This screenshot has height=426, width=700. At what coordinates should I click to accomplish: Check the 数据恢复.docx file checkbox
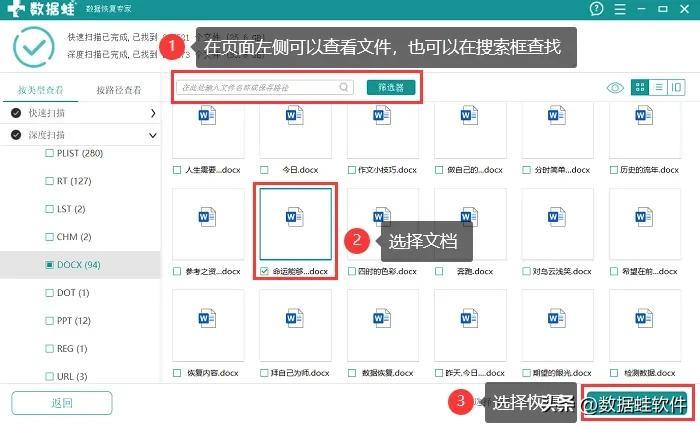tap(352, 372)
